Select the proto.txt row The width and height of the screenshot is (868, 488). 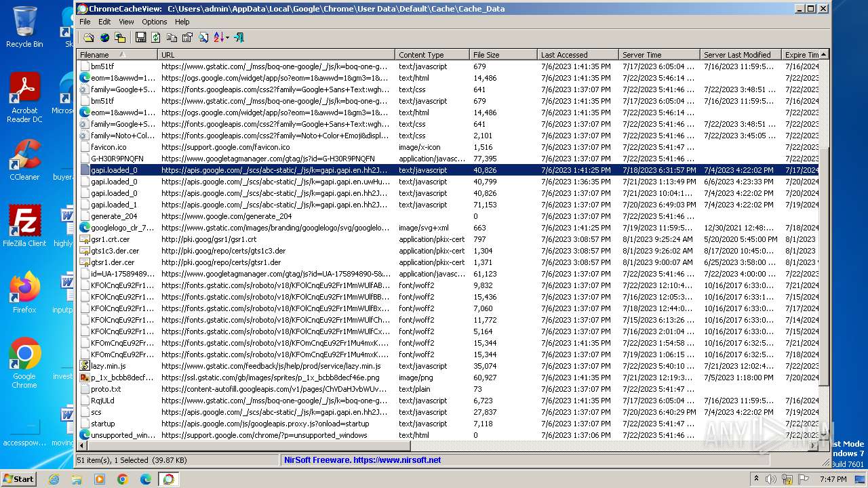(448, 389)
